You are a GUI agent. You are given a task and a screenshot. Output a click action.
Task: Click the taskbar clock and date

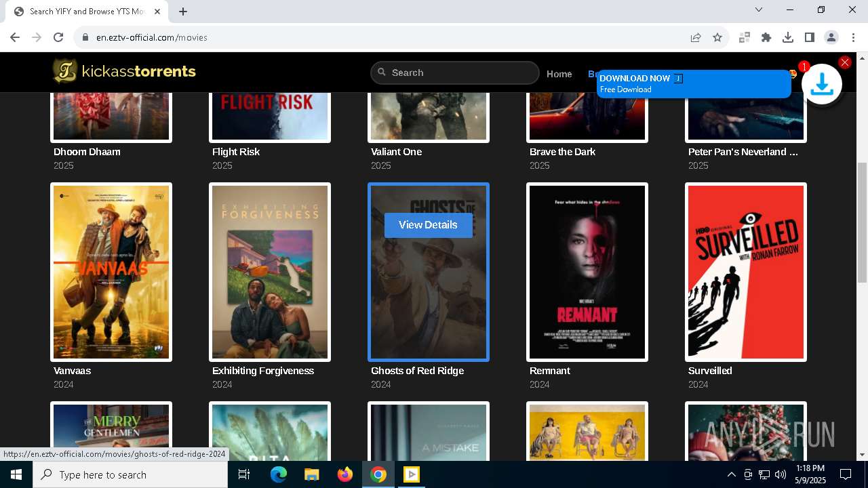click(x=810, y=474)
